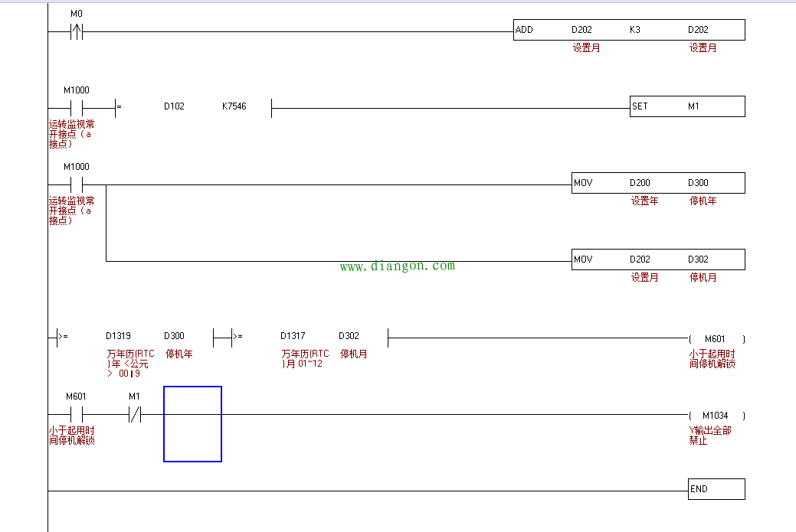Image resolution: width=796 pixels, height=532 pixels.
Task: Select the D1317 operand in month comparison
Action: pos(293,336)
